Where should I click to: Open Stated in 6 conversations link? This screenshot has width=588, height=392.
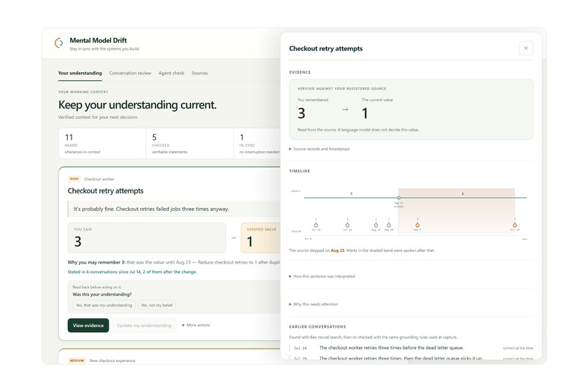click(132, 272)
